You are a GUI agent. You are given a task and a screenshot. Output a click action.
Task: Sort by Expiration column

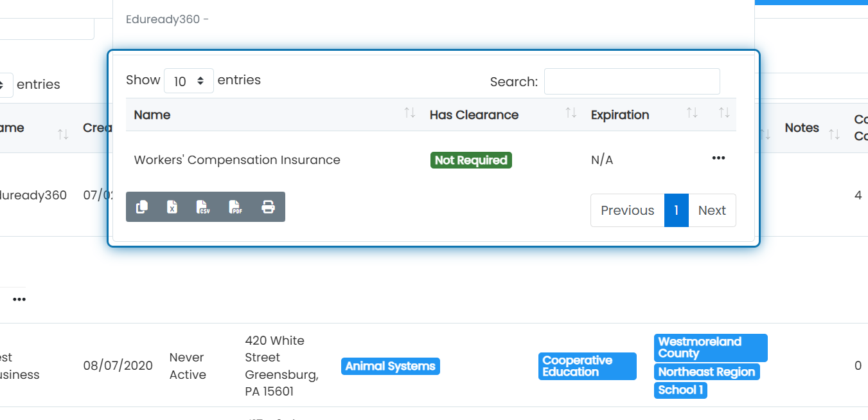644,114
